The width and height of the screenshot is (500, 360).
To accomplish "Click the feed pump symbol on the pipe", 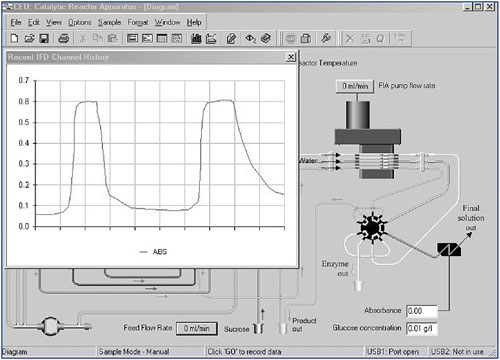I will 51,326.
